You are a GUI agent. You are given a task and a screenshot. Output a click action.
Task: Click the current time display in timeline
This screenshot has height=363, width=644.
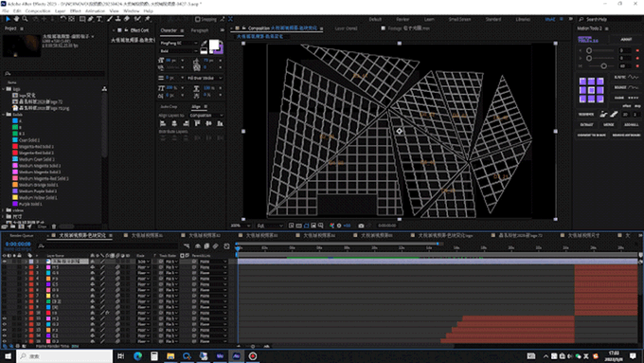(x=18, y=244)
